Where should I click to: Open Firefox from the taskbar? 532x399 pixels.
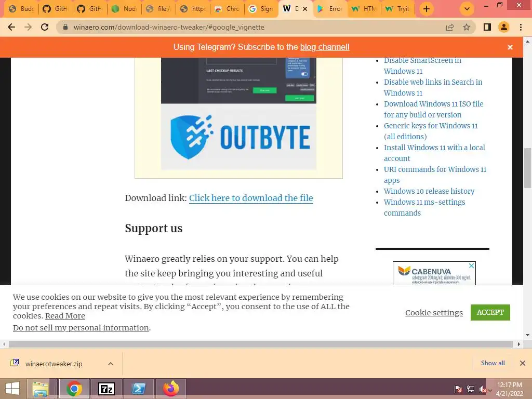pos(170,389)
